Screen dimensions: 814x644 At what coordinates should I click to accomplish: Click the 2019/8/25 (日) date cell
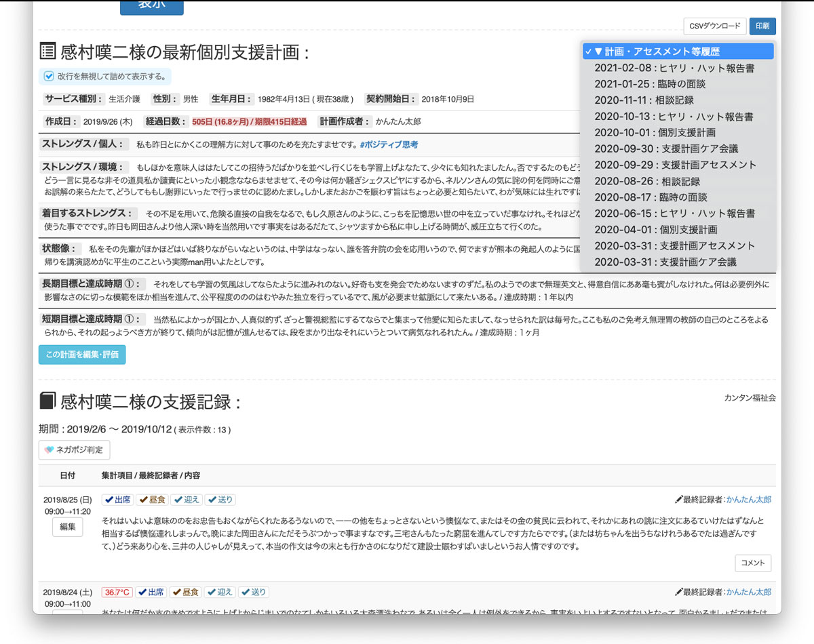pyautogui.click(x=68, y=500)
